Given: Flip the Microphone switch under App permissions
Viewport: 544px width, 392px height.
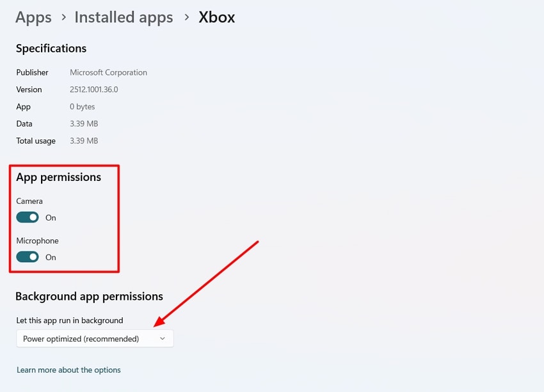Looking at the screenshot, I should [x=27, y=257].
